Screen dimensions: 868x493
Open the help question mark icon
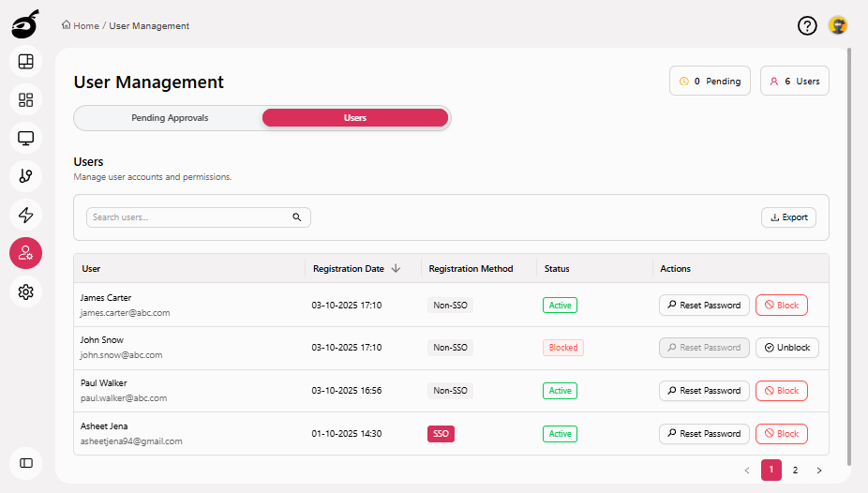(x=807, y=25)
